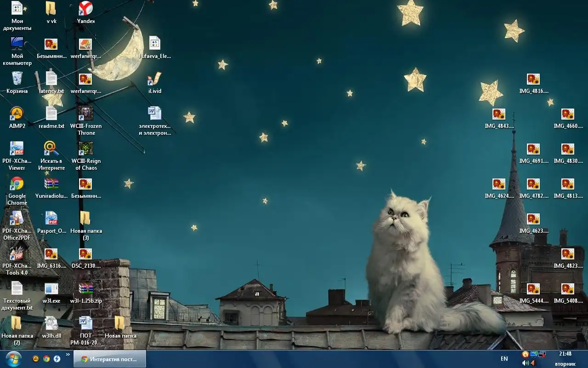Launch WCIII-Reign of Chaos shortcut
This screenshot has width=588, height=368.
coord(86,149)
